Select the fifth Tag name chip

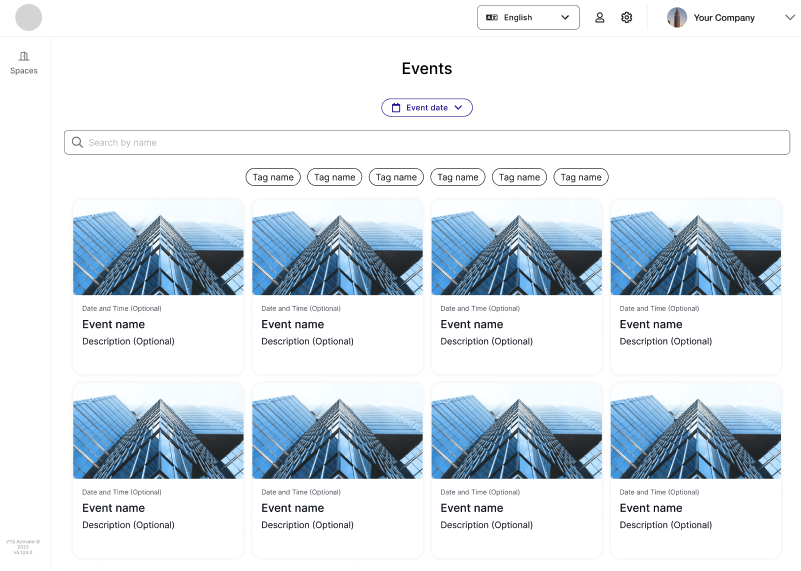pyautogui.click(x=520, y=177)
